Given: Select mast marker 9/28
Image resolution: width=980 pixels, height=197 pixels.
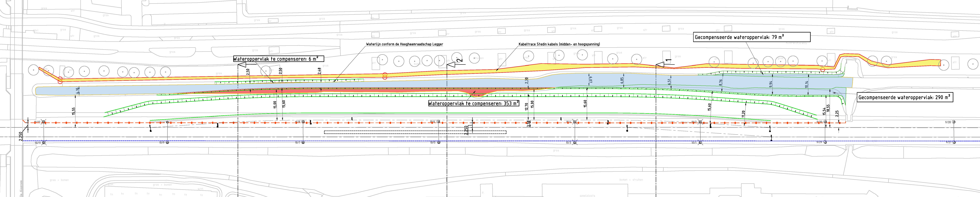Looking at the screenshot, I should pos(954,122).
